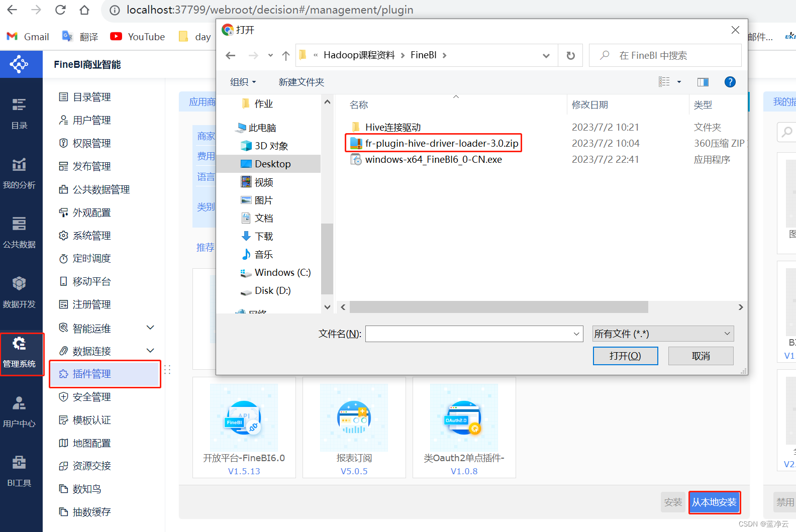Click the 新建文件夹 button
The height and width of the screenshot is (532, 796).
pos(301,82)
